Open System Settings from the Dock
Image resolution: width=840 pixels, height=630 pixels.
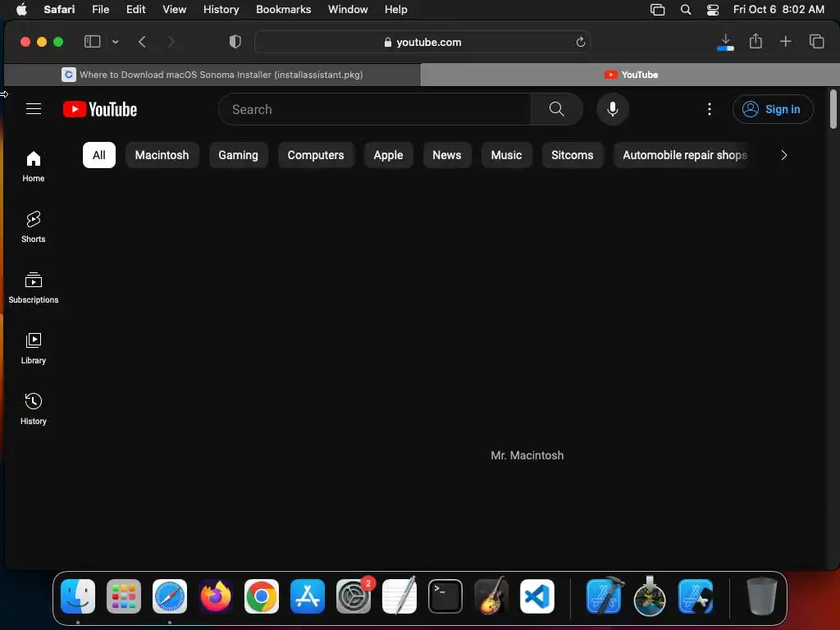pos(354,596)
